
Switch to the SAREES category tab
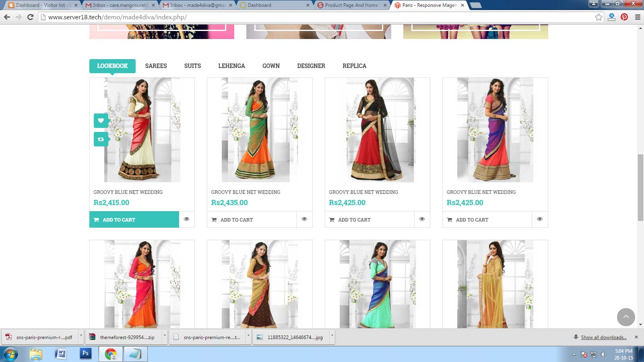[156, 66]
